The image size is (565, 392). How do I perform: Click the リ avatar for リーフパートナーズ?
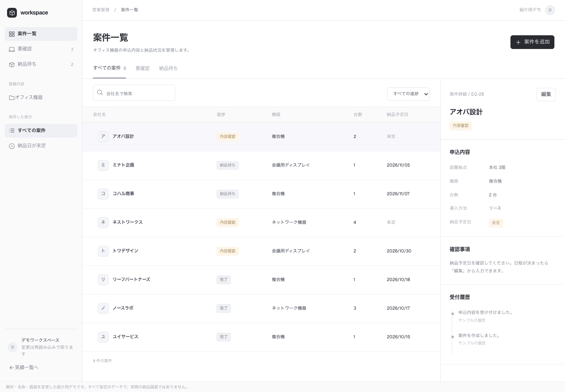(103, 280)
